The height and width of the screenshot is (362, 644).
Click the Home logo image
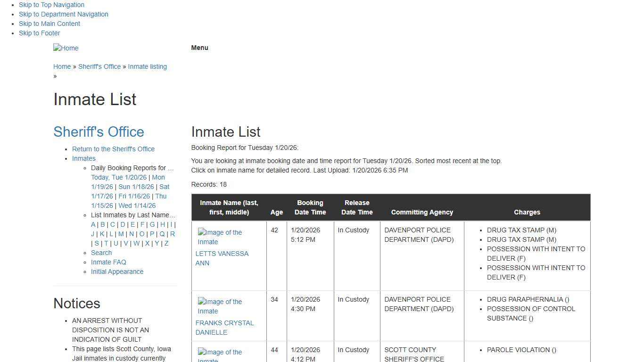pos(66,48)
